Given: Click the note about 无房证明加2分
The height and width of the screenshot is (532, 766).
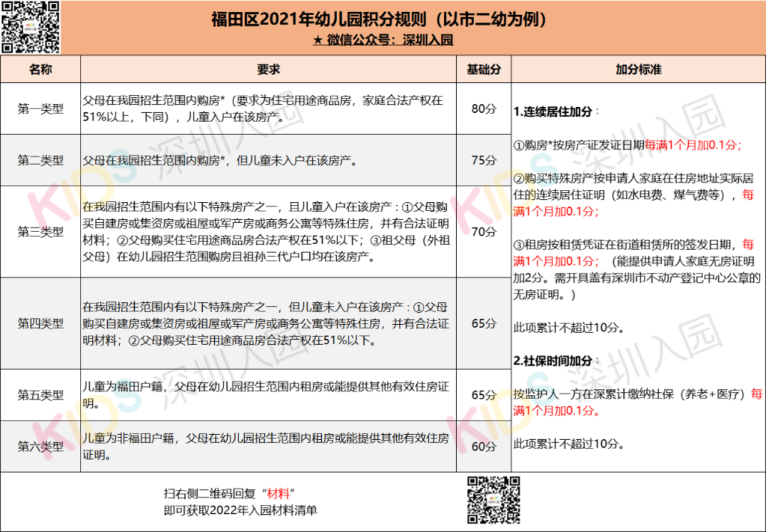Looking at the screenshot, I should (x=637, y=278).
